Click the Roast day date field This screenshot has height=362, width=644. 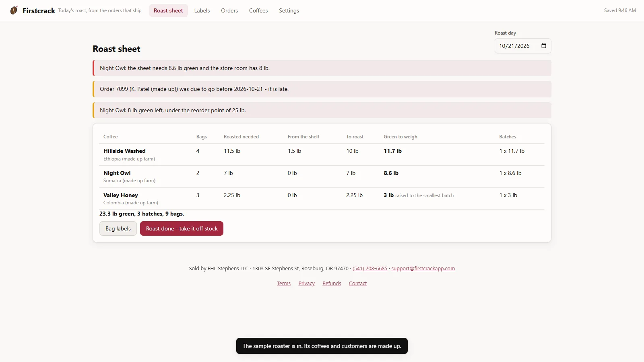523,46
